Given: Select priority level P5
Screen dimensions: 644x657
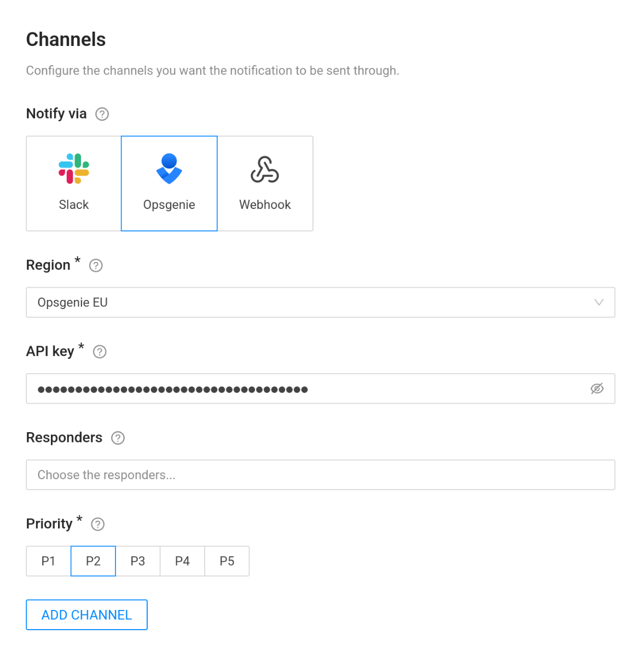Looking at the screenshot, I should coord(227,561).
